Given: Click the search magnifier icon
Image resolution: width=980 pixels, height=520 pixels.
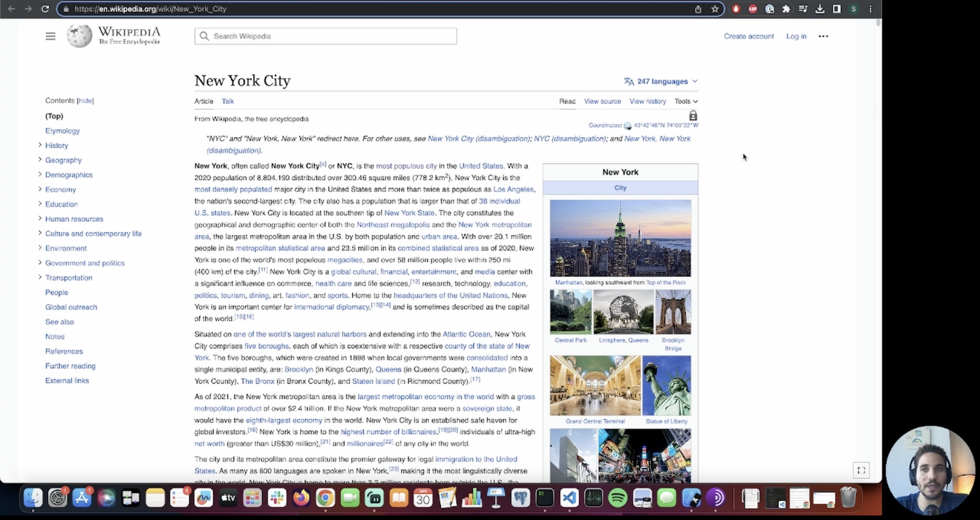Looking at the screenshot, I should point(204,36).
